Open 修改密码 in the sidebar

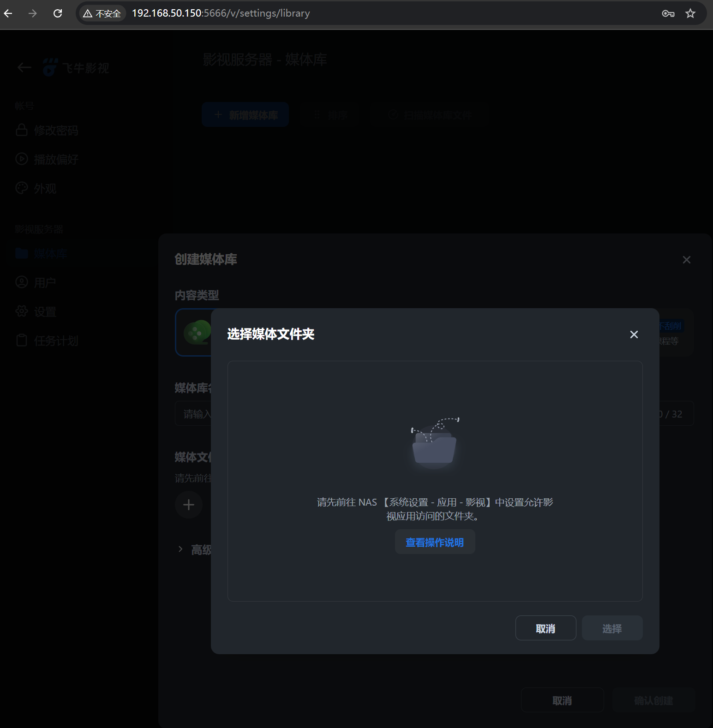47,131
